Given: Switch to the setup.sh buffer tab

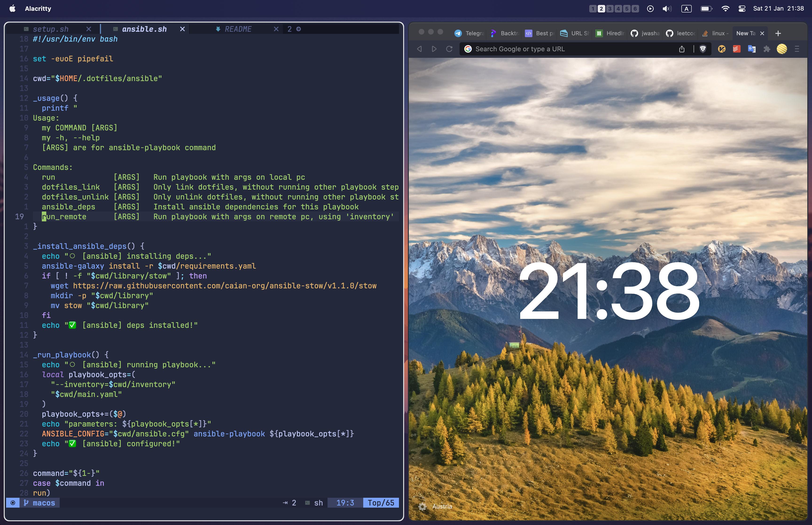Looking at the screenshot, I should 51,29.
